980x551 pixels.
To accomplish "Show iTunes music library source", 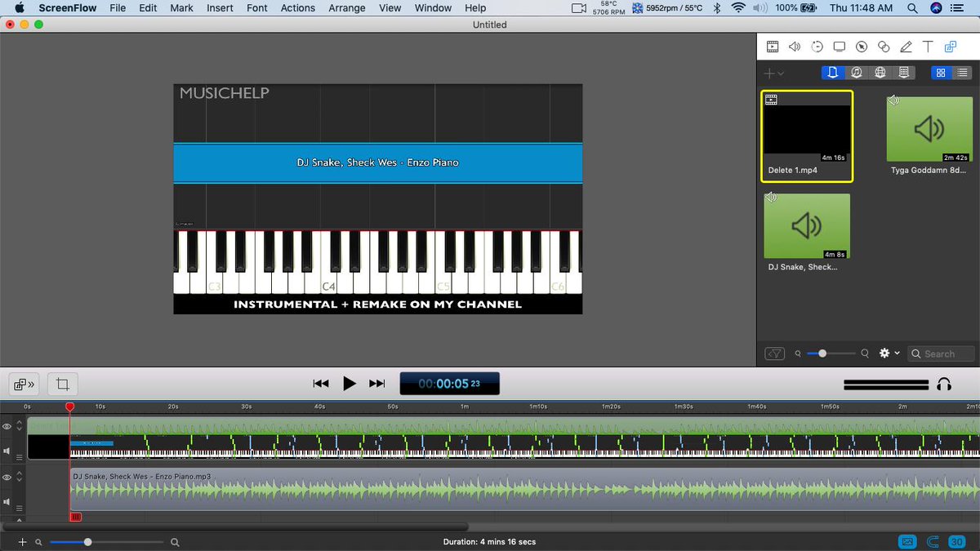I will coord(857,73).
